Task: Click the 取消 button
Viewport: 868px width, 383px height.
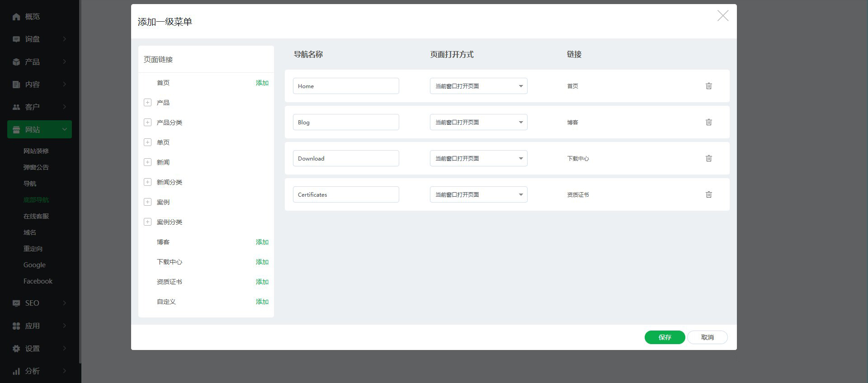Action: pyautogui.click(x=707, y=337)
